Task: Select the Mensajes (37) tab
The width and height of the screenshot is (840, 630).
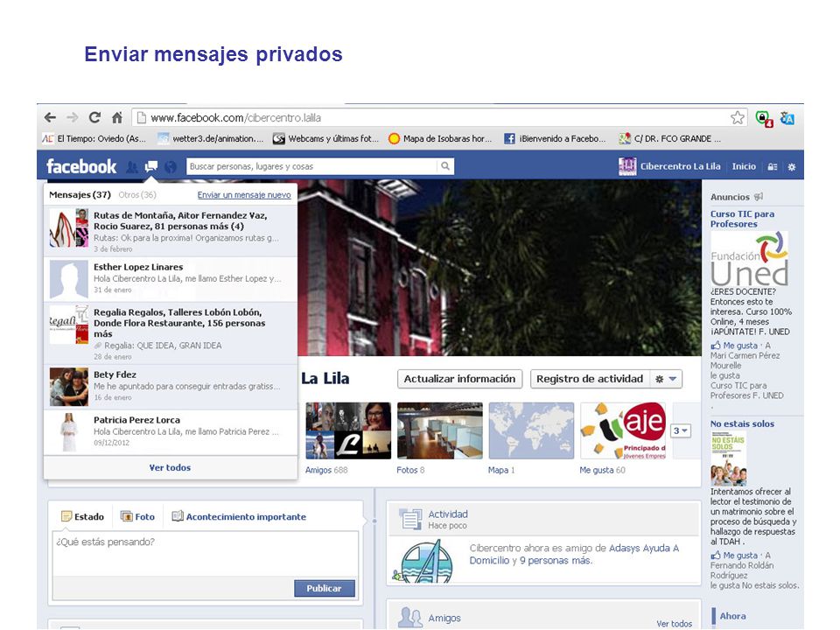Action: (x=80, y=195)
